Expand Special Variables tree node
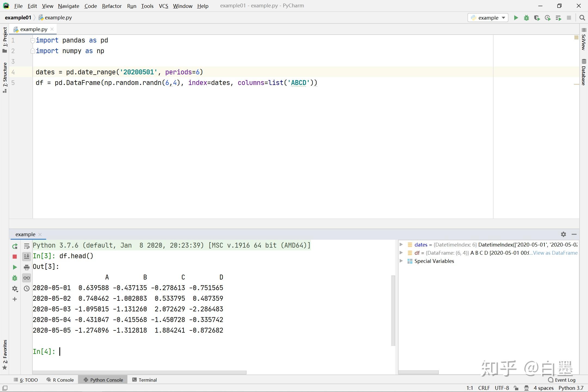The image size is (588, 392). (401, 261)
